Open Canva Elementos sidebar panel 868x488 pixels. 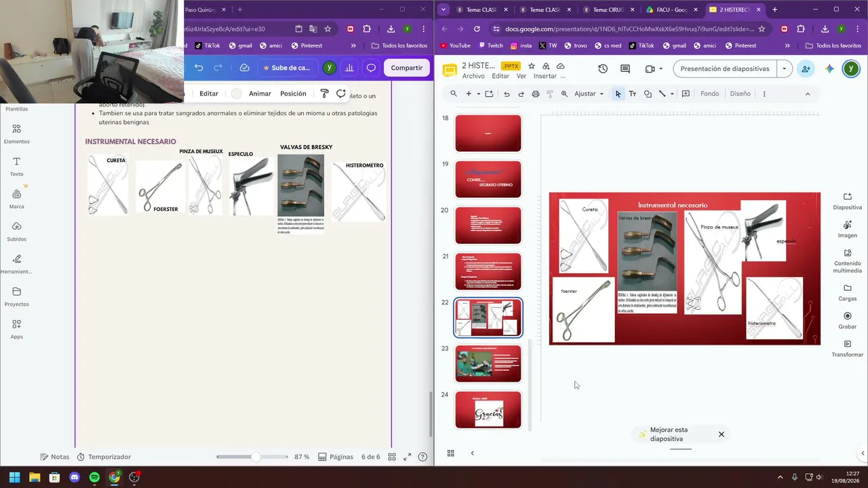[16, 134]
